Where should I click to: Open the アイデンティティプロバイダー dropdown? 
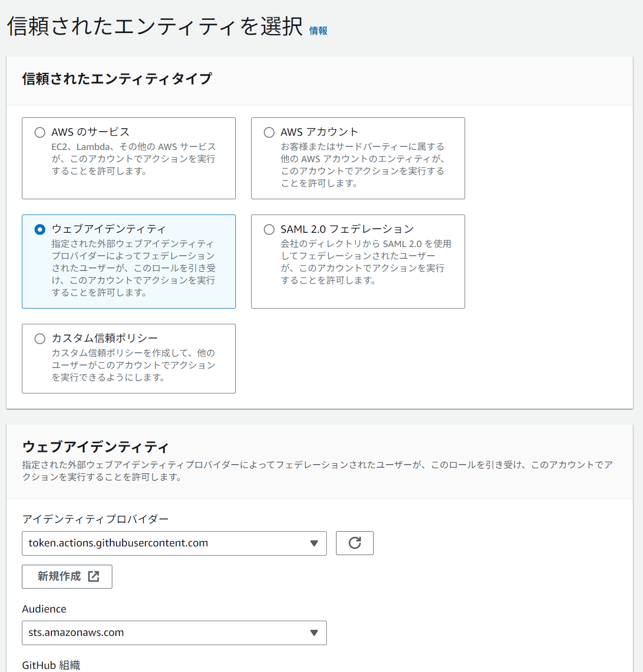click(174, 543)
